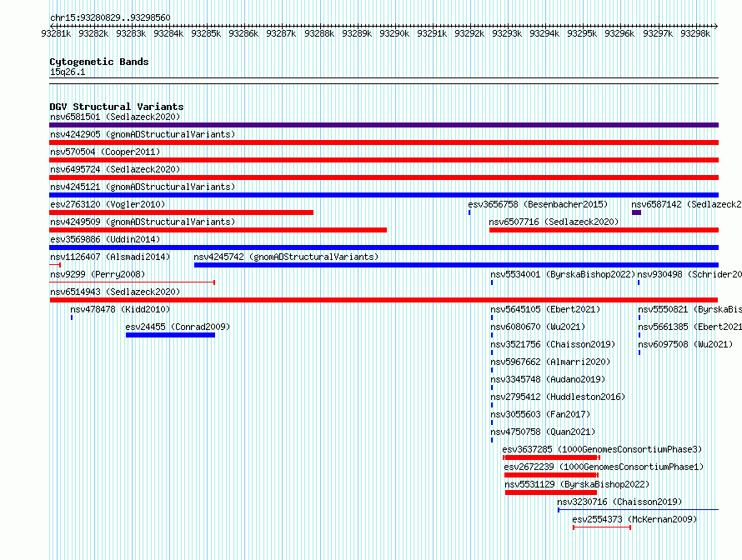
Task: Open nsv4249509 gnomAD variant label
Action: 143,222
